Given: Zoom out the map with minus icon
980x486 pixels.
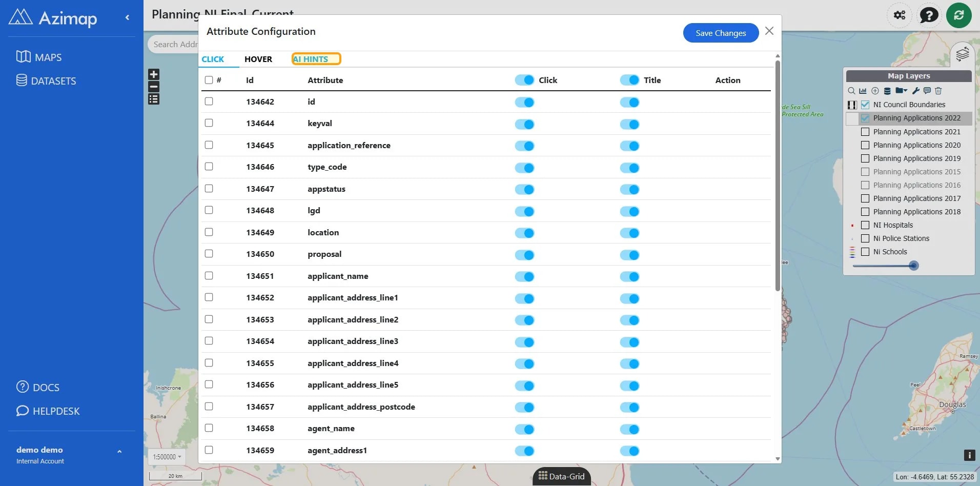Looking at the screenshot, I should coord(154,87).
